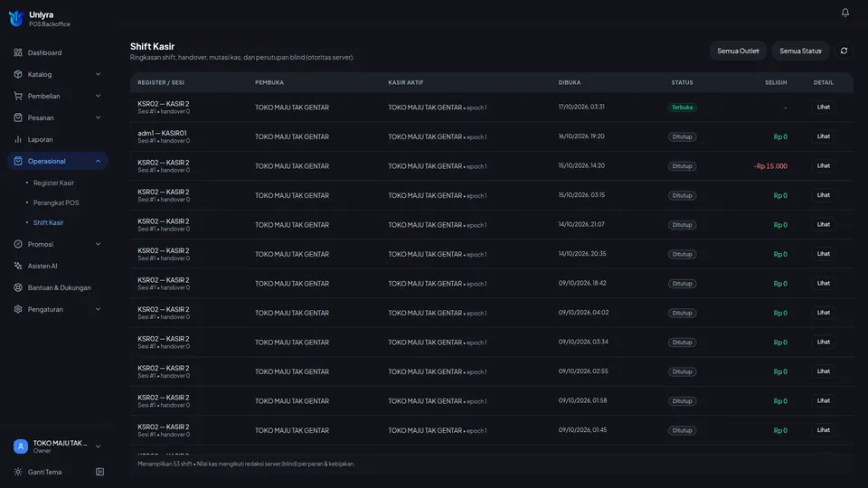Click Lihat for adm1 — KASIR01 shift
Viewport: 868px width, 488px height.
(823, 136)
